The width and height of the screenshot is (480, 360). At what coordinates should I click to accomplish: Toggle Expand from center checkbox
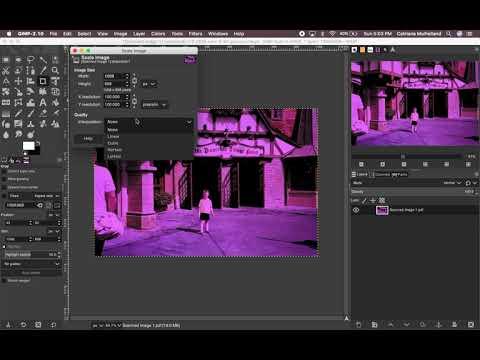click(x=4, y=187)
